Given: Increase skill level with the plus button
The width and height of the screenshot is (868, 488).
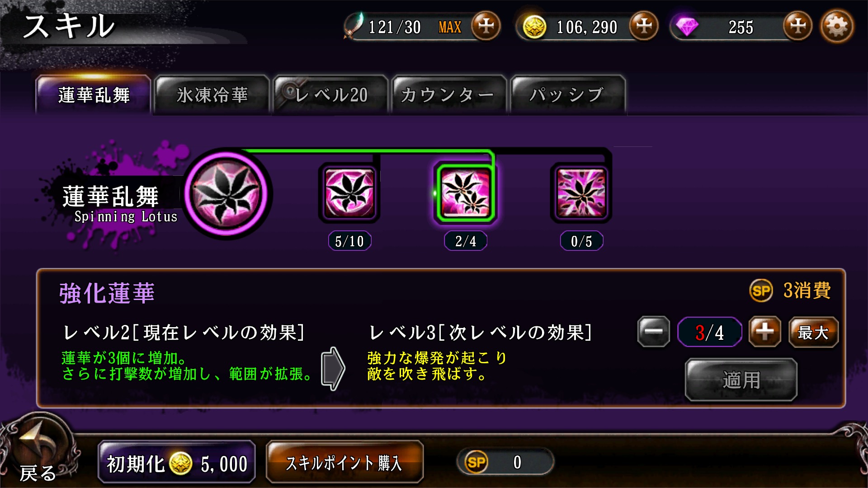Looking at the screenshot, I should point(764,332).
